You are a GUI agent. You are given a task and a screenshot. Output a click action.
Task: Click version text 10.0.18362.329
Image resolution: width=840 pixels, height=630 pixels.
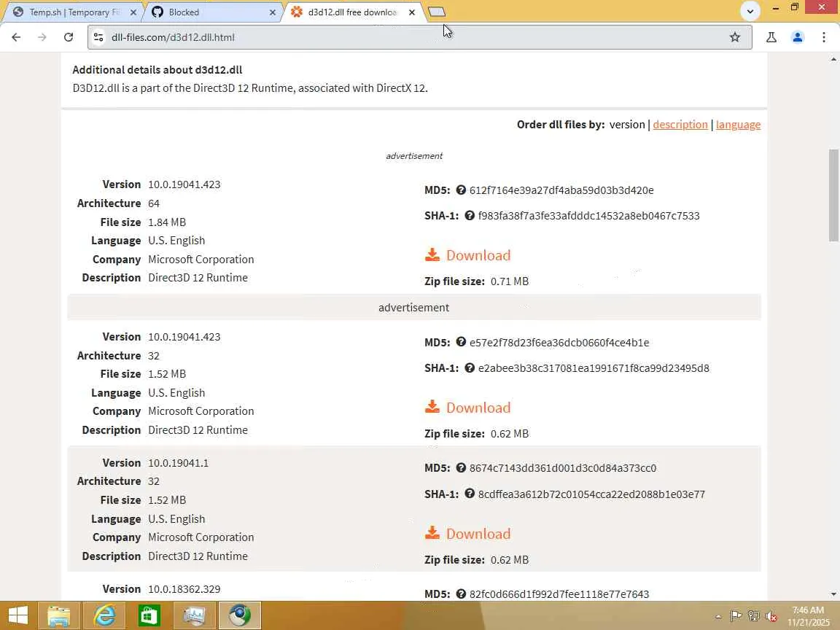tap(184, 588)
